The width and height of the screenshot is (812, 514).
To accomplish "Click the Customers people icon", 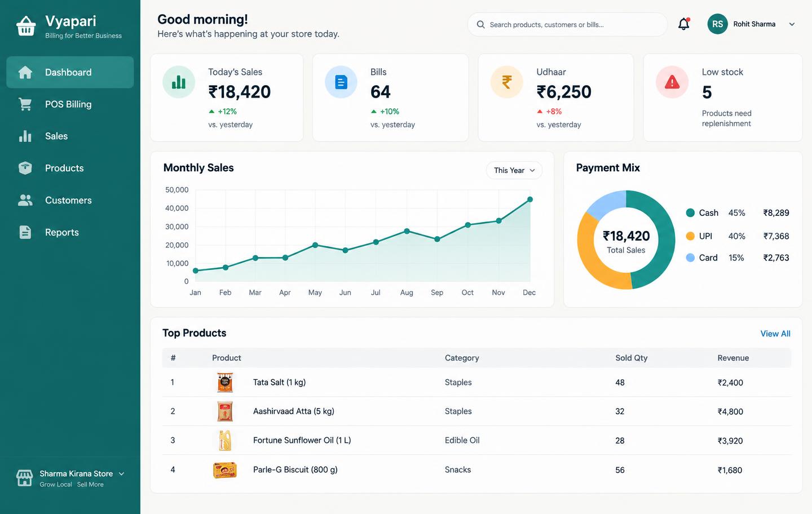I will tap(25, 200).
